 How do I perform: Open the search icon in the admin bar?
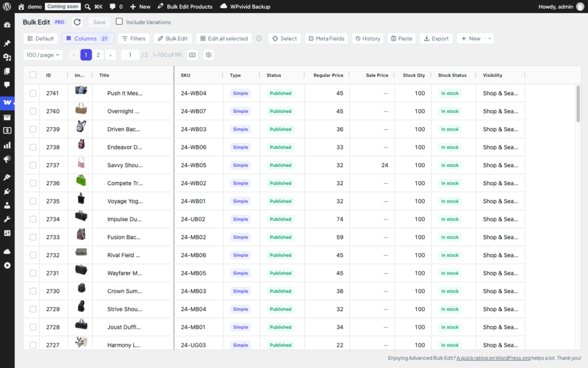(87, 6)
